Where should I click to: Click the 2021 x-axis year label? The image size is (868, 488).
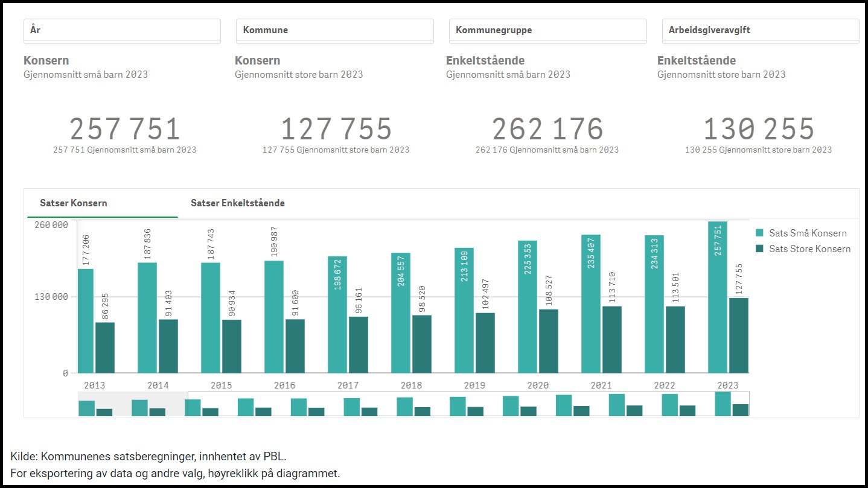[x=601, y=385]
